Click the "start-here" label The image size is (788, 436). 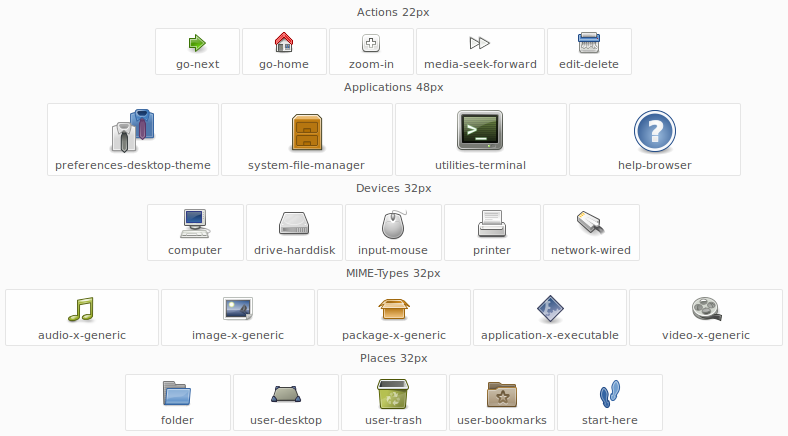point(610,420)
